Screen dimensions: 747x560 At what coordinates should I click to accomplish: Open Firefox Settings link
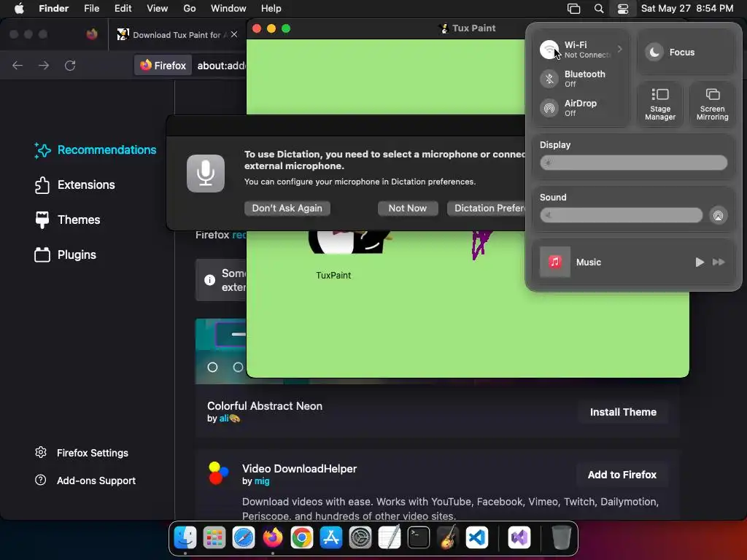[82, 452]
